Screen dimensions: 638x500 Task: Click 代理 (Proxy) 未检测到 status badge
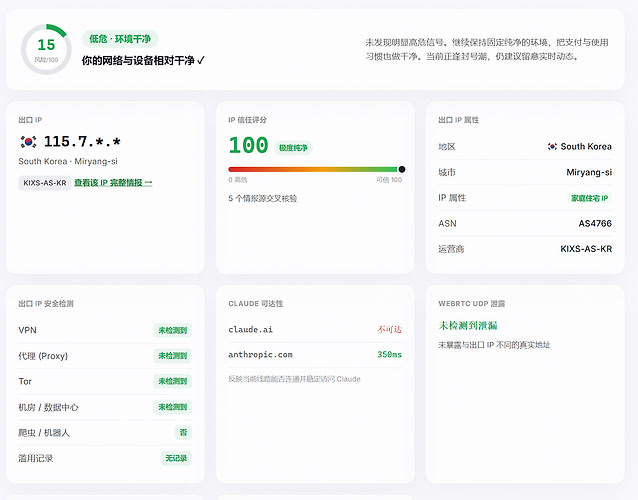click(x=173, y=356)
